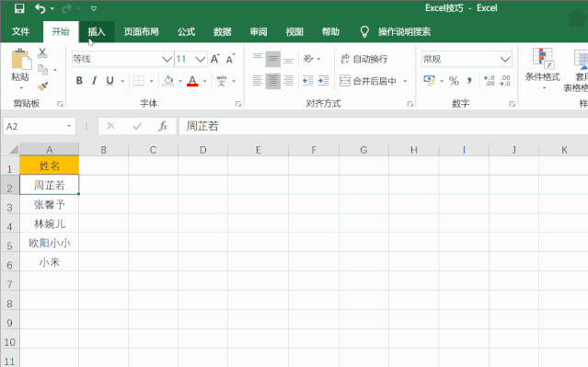Image resolution: width=588 pixels, height=367 pixels.
Task: Click the Undo arrow icon
Action: pos(40,8)
